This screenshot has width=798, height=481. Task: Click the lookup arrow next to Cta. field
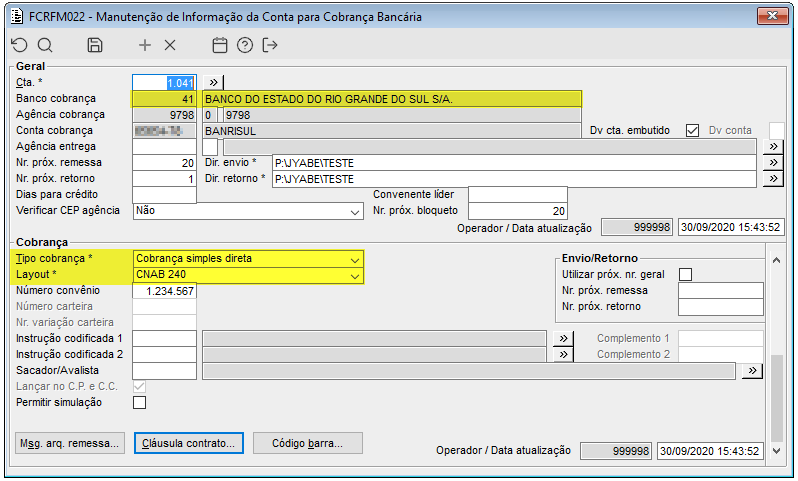[214, 82]
